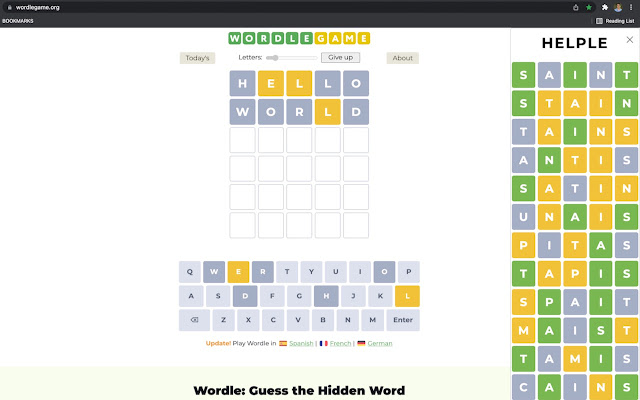The image size is (640, 400).
Task: Tap the A key on the on-screen keyboard
Action: click(191, 296)
